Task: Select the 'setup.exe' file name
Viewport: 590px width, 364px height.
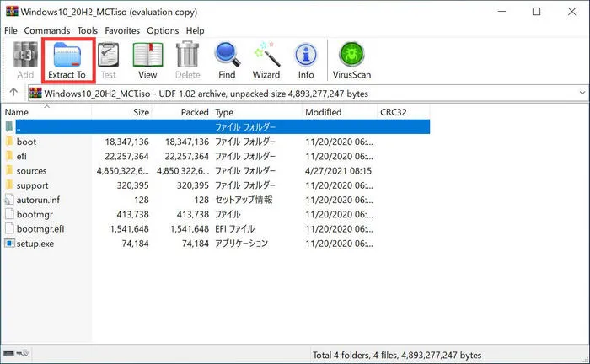Action: pyautogui.click(x=35, y=244)
